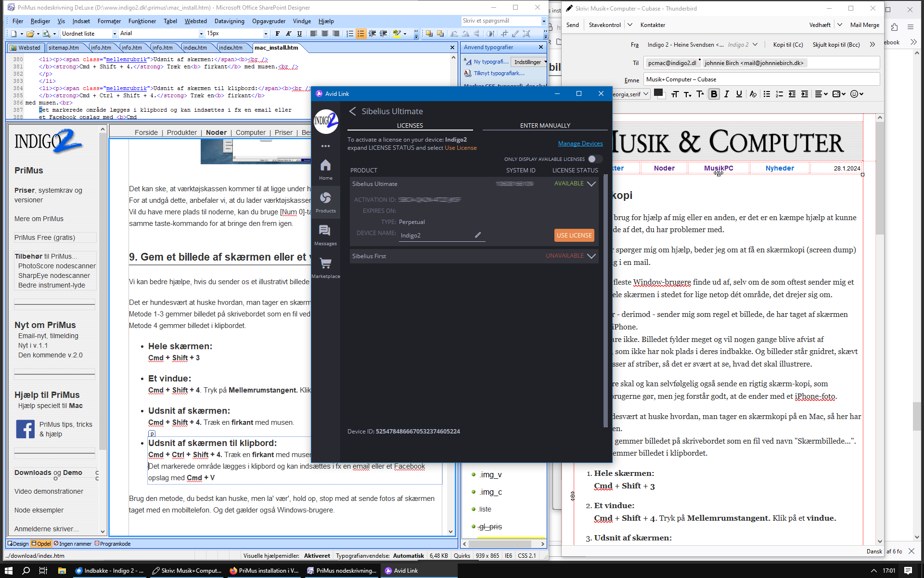Viewport: 924px width, 578px height.
Task: Open the Messages section in Avid Link
Action: click(x=325, y=235)
